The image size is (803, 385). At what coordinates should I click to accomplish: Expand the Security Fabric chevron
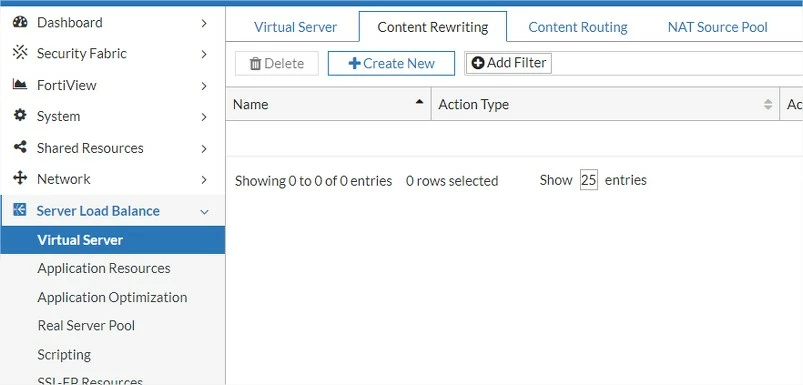(204, 54)
